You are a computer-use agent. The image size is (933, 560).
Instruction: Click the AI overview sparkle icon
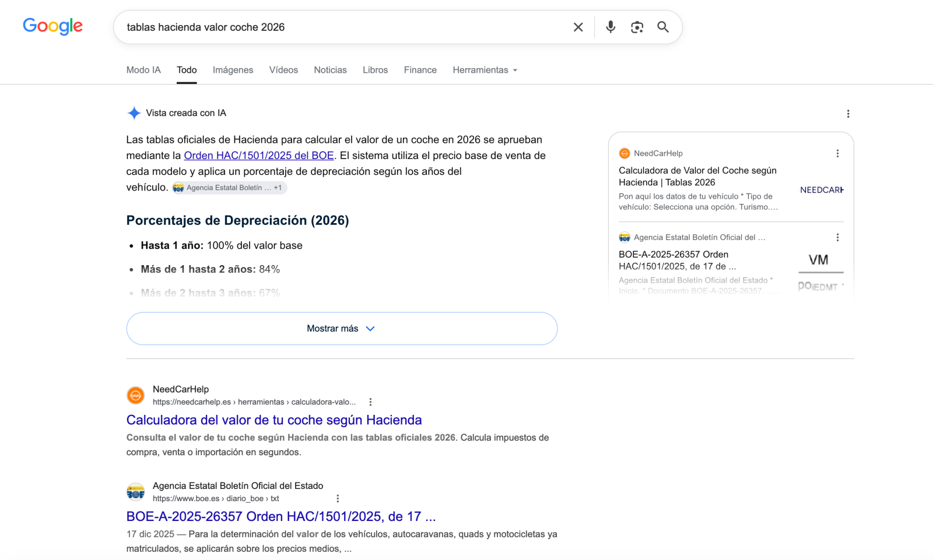pyautogui.click(x=134, y=113)
